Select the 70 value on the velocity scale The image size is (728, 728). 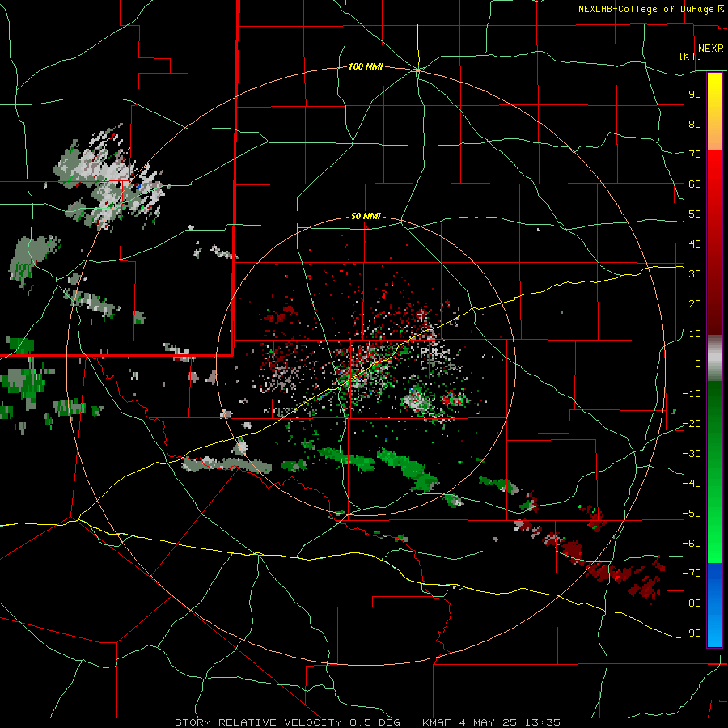(695, 154)
